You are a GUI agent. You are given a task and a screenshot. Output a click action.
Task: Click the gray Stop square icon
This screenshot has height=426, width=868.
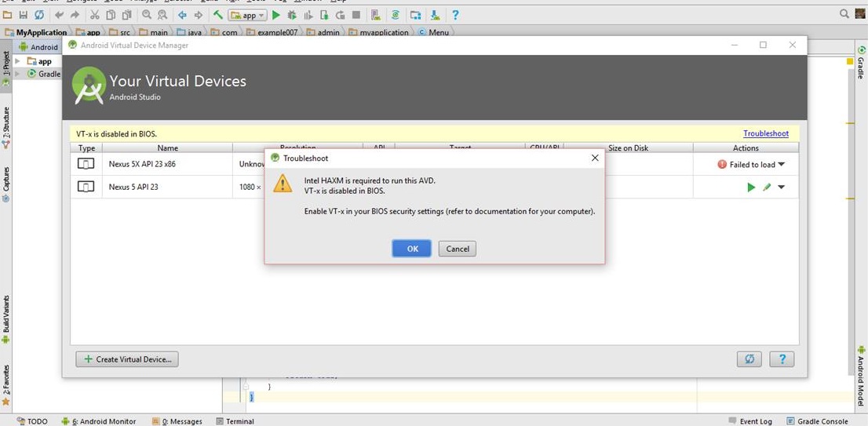(x=356, y=15)
